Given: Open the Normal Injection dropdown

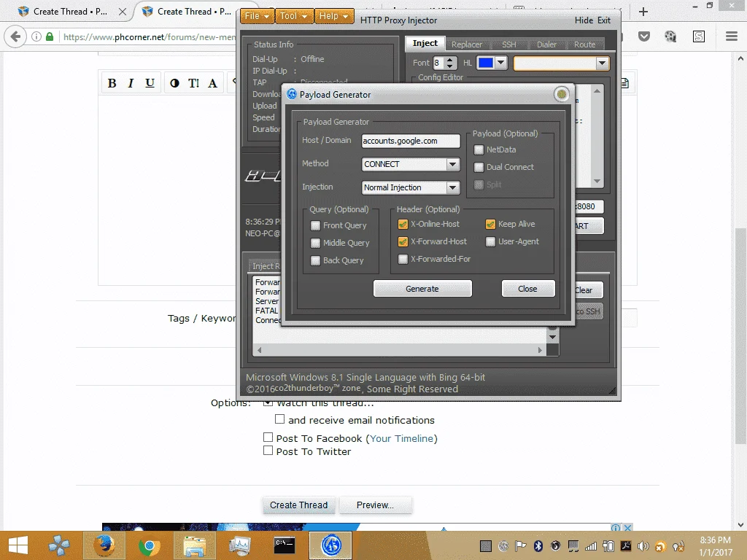Looking at the screenshot, I should click(452, 187).
